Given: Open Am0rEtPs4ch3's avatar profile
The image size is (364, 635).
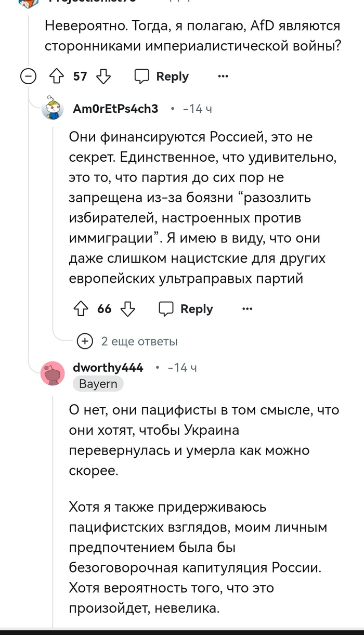Looking at the screenshot, I should (53, 108).
